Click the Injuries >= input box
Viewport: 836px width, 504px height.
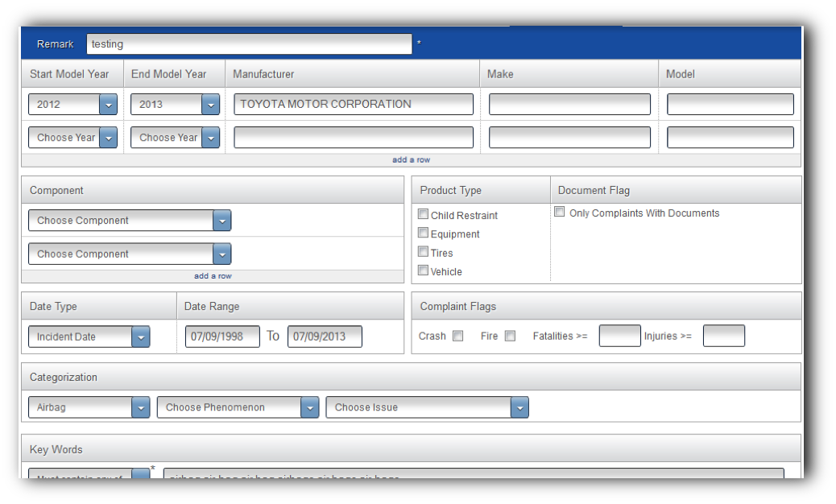point(723,337)
